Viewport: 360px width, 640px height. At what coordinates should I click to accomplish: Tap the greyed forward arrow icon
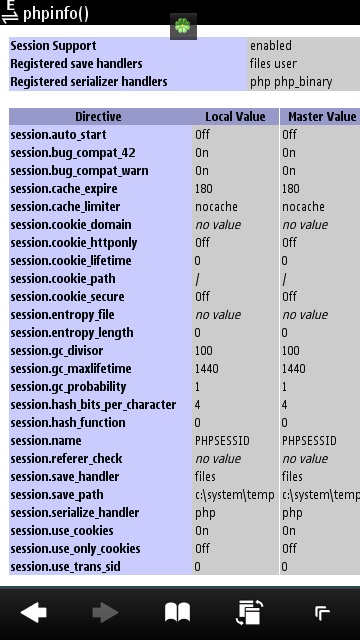[x=105, y=612]
